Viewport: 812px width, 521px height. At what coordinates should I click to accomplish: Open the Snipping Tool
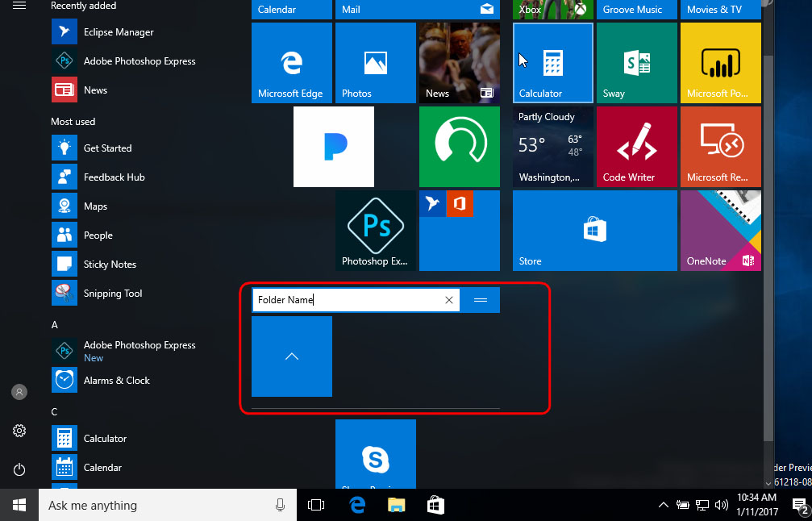point(97,293)
